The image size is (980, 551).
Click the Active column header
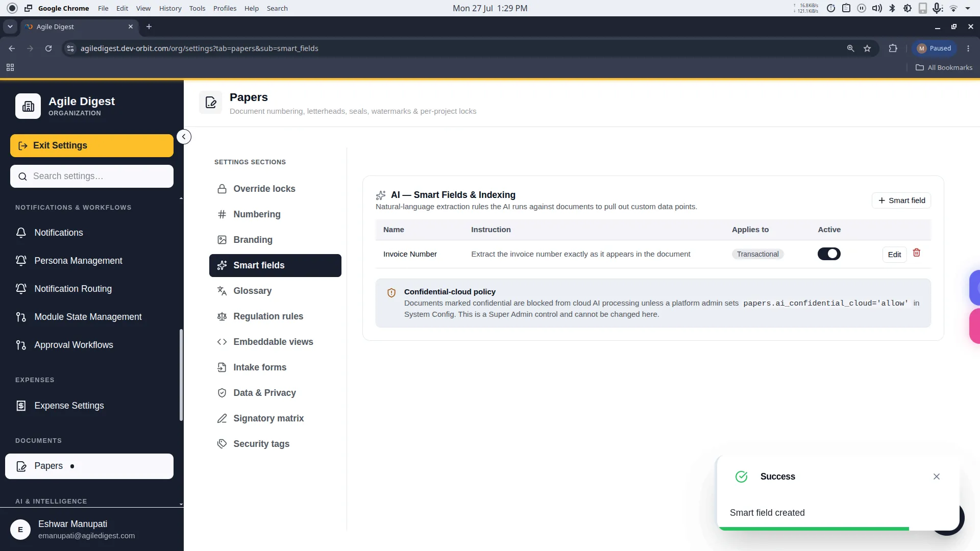[829, 230]
